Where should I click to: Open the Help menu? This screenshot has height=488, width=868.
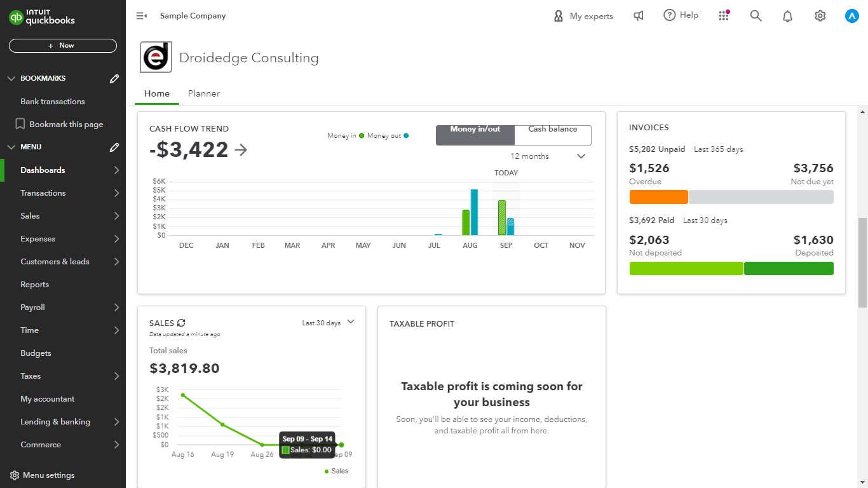[x=681, y=15]
